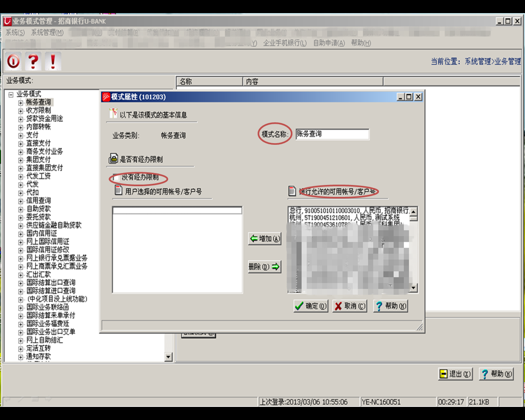The height and width of the screenshot is (420, 525).
Task: Open the 系统(S) menu
Action: tap(15, 32)
